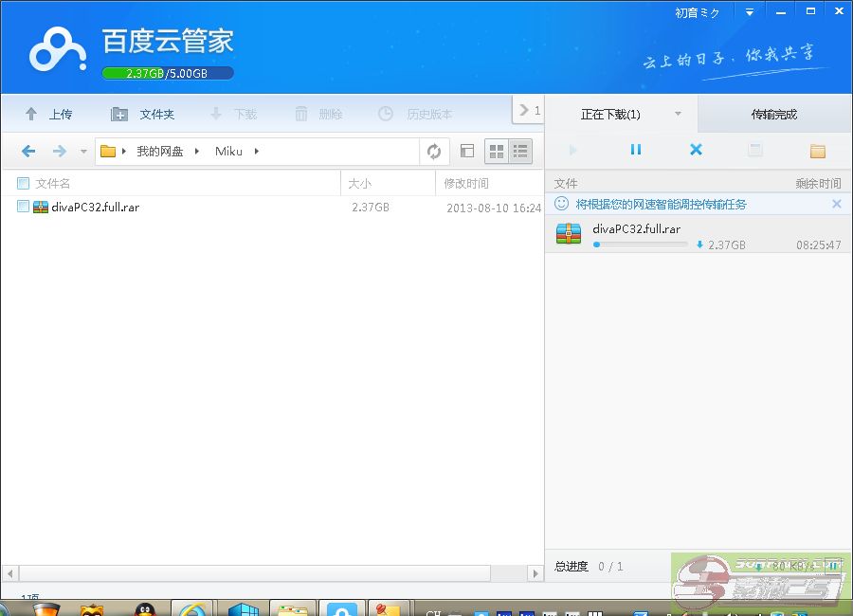Viewport: 853px width, 616px height.
Task: Select the 正在下载(1) tab
Action: 610,114
